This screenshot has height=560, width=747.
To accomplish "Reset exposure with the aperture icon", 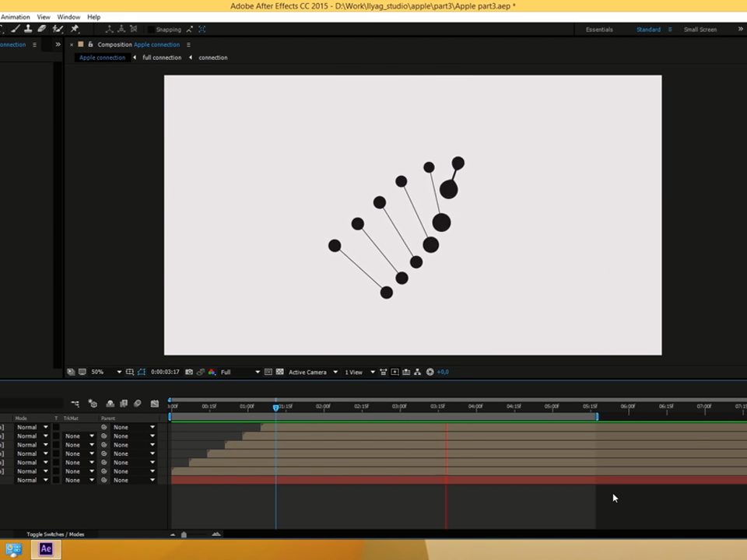I will click(x=430, y=372).
